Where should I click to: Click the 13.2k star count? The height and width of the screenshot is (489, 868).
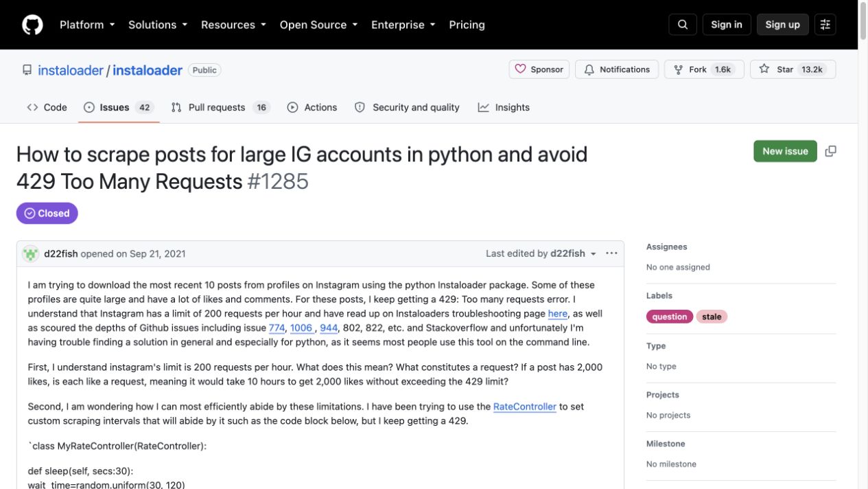tap(812, 69)
